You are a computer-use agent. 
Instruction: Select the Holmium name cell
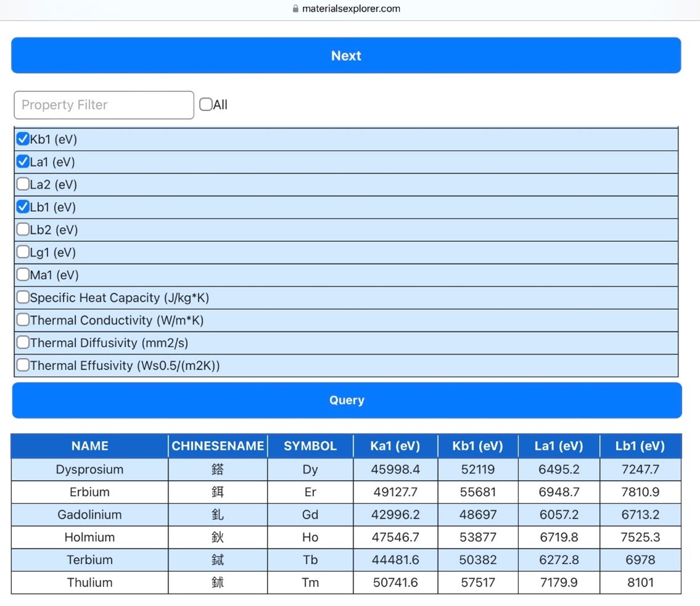click(x=89, y=538)
